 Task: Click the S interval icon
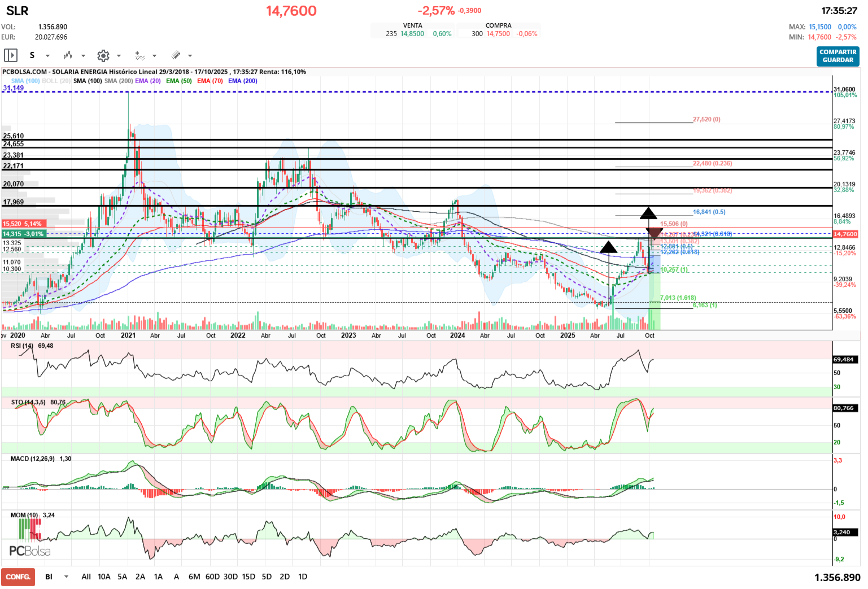[x=32, y=55]
